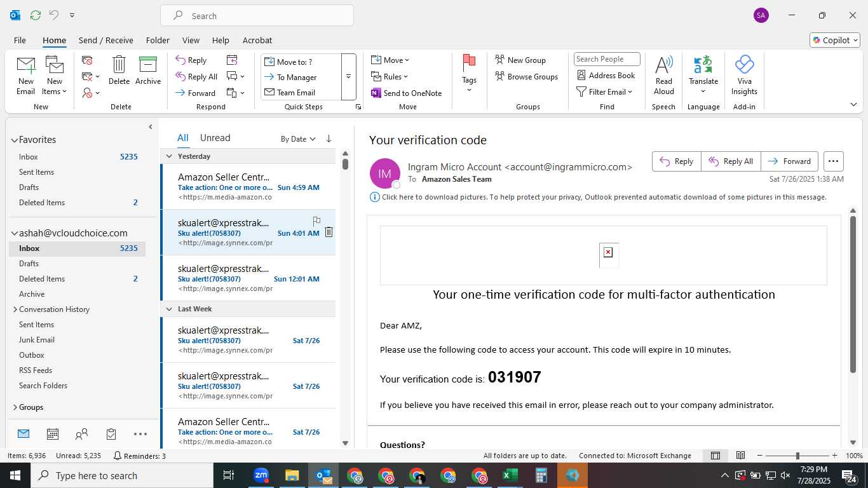The image size is (868, 488).
Task: Open Quick Steps dialog launcher
Action: tap(358, 107)
